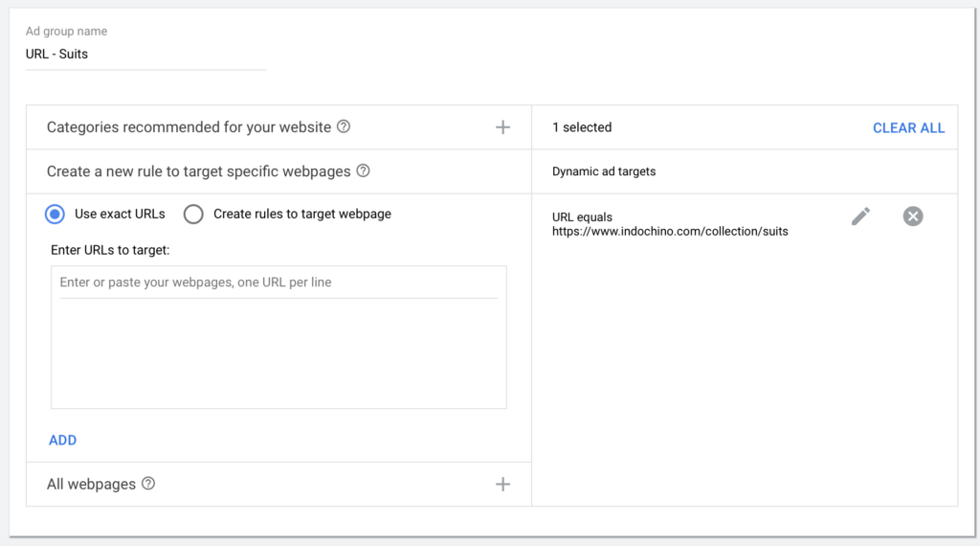Select Create rules to target webpage option

pos(193,214)
